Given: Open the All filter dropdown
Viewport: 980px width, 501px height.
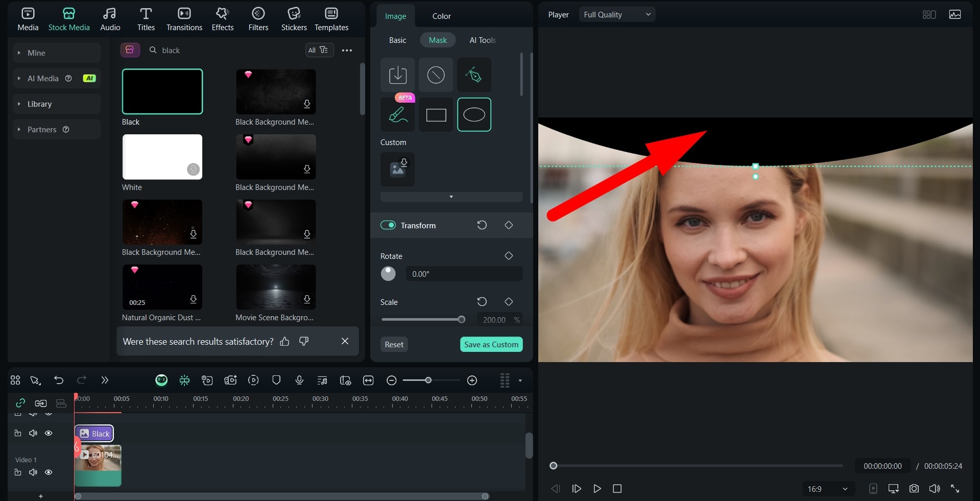Looking at the screenshot, I should [319, 50].
